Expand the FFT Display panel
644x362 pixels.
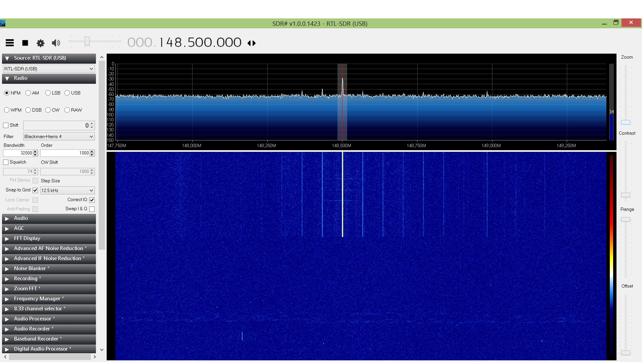click(x=49, y=239)
